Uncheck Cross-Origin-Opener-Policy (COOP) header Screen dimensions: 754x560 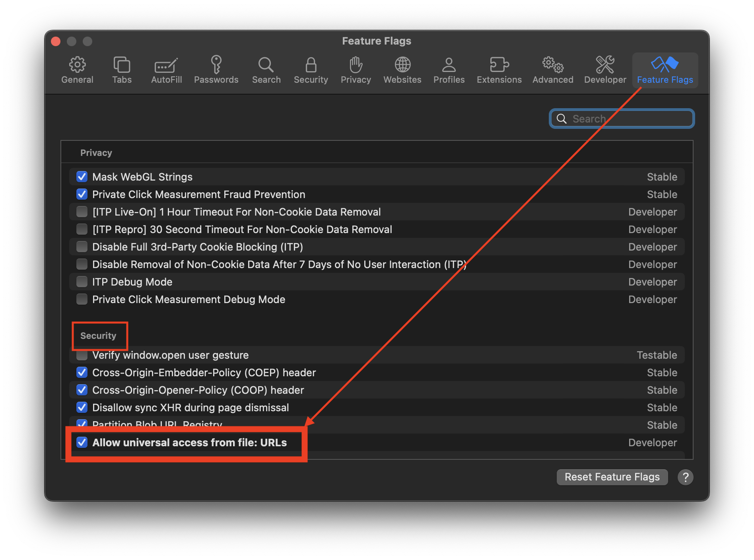coord(82,390)
